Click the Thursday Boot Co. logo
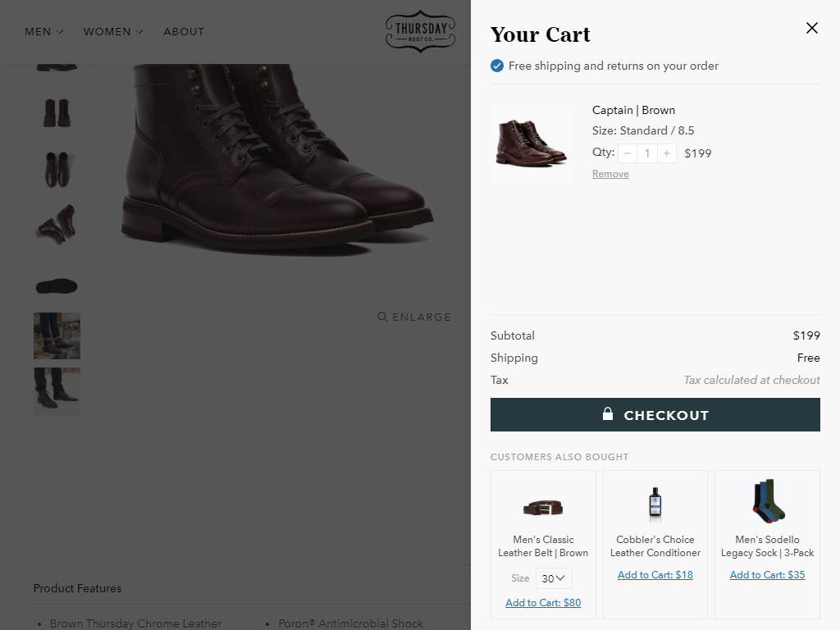Viewport: 840px width, 630px height. point(421,31)
